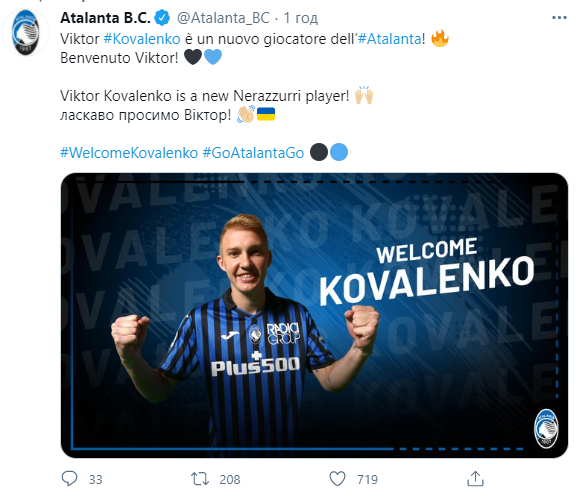The height and width of the screenshot is (497, 578).
Task: Click the 33 replies count
Action: click(95, 479)
